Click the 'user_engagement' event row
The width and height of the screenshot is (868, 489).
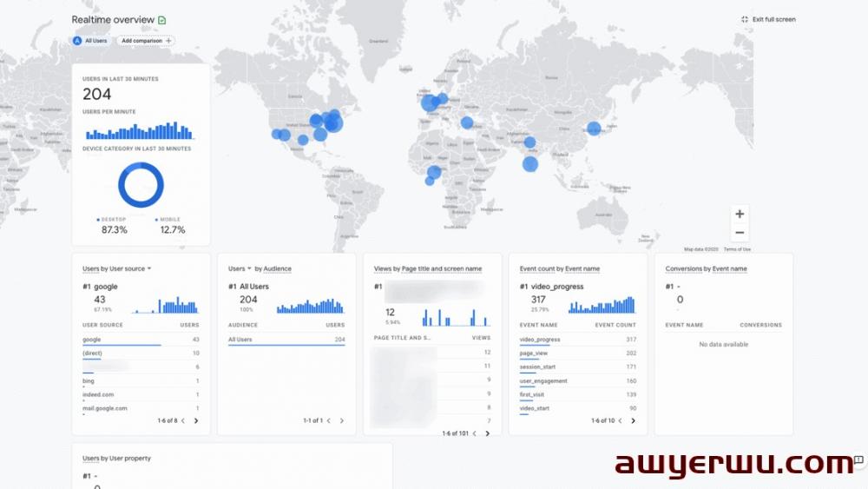click(x=578, y=381)
